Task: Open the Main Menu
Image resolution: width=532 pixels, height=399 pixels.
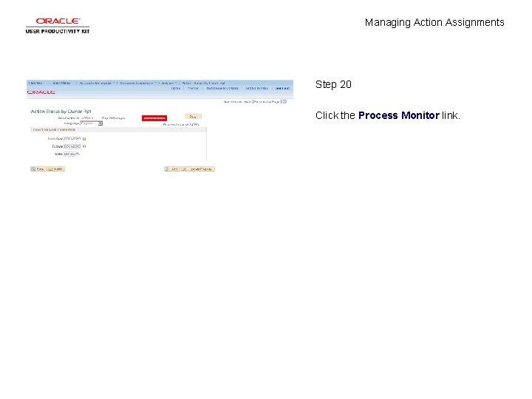Action: pos(62,83)
